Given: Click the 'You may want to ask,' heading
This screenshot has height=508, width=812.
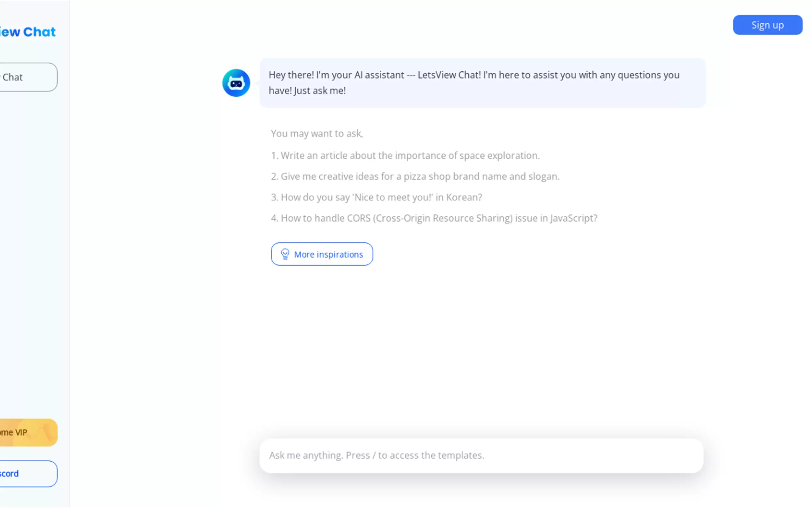Looking at the screenshot, I should [x=317, y=134].
